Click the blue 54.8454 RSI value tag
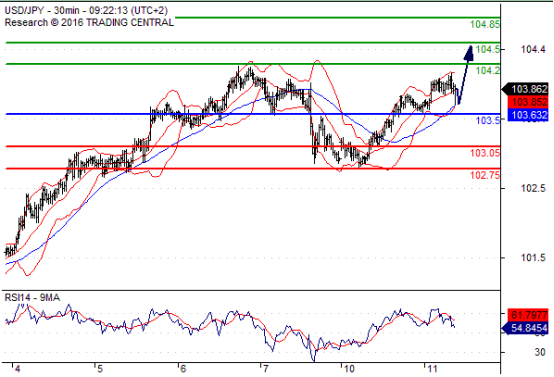 tap(525, 328)
